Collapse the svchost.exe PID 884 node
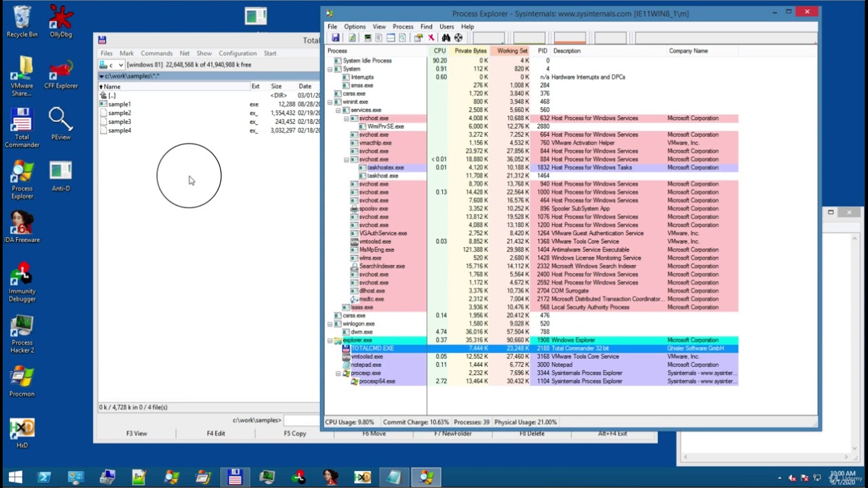 point(346,160)
